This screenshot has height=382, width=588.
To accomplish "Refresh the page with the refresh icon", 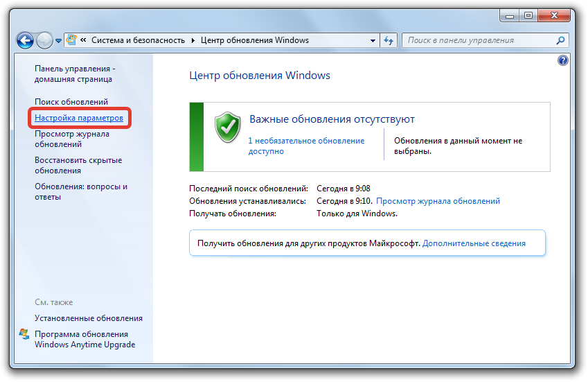I will 389,40.
